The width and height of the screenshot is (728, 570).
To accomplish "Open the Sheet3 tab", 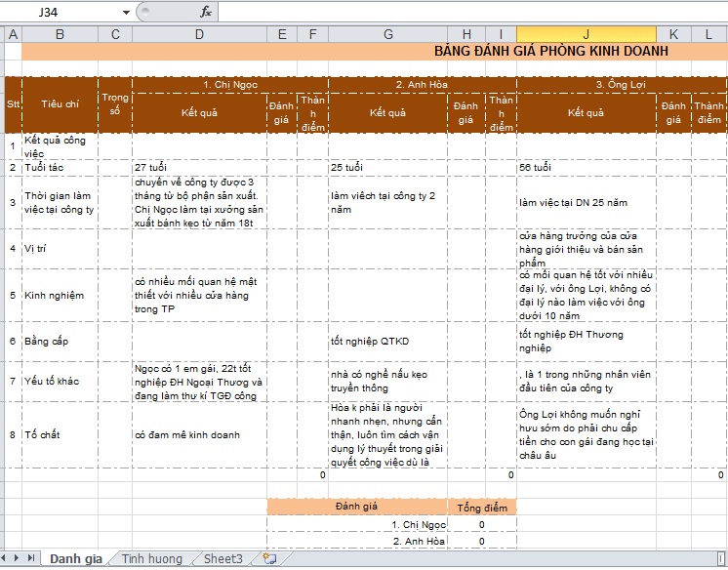I will coord(222,558).
